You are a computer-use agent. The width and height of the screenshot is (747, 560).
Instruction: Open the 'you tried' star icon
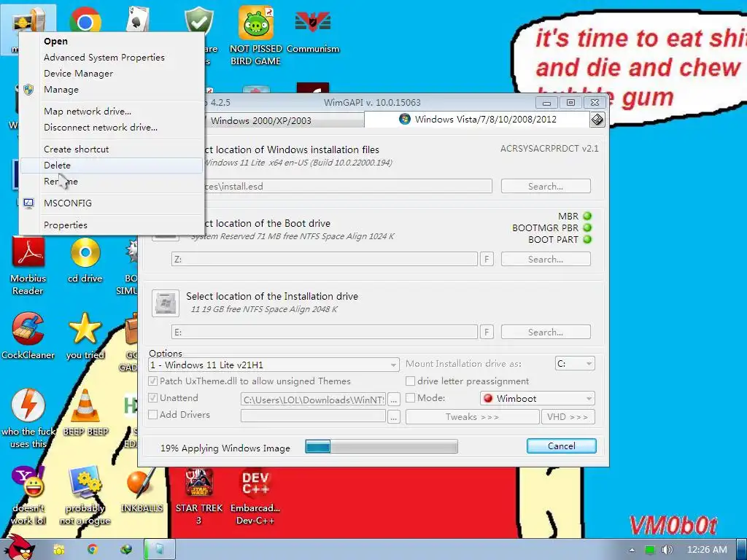click(85, 329)
